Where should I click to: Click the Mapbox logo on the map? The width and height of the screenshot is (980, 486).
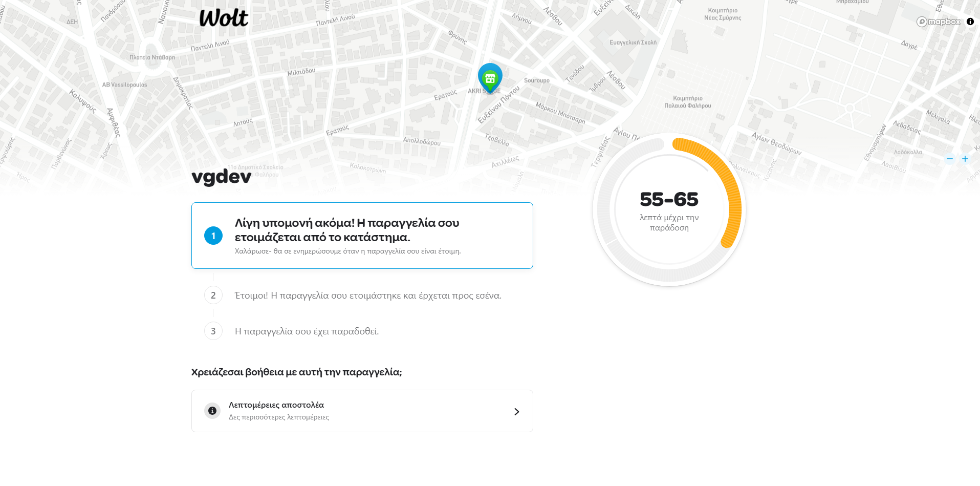(939, 22)
